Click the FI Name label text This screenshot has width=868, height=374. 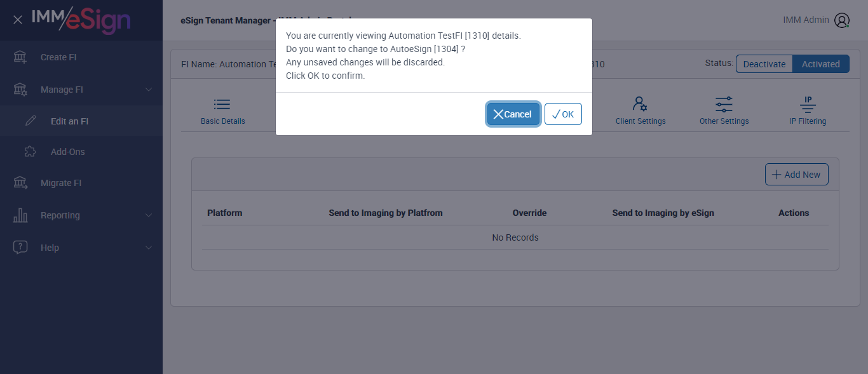tap(198, 64)
